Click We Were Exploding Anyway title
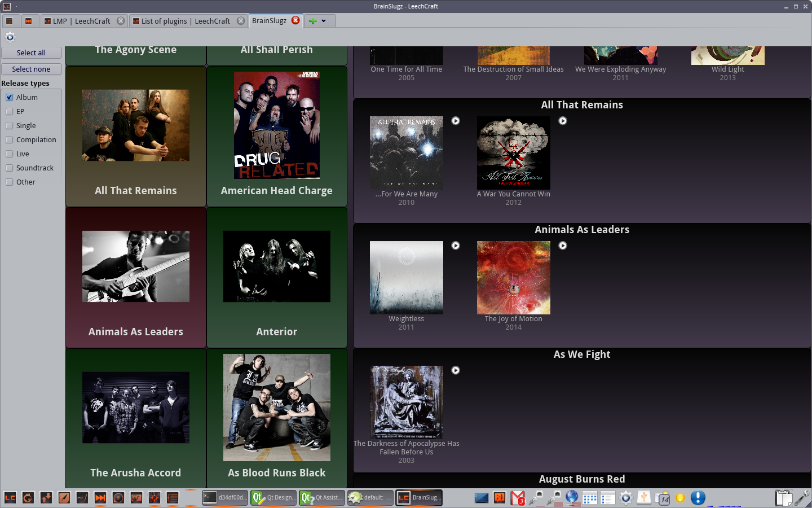 [x=621, y=69]
